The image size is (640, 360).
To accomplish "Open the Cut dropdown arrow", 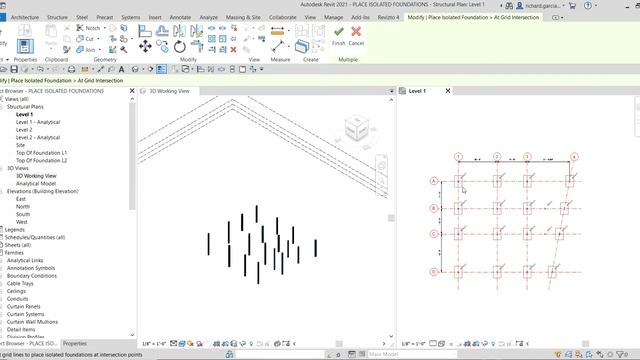I will point(98,39).
